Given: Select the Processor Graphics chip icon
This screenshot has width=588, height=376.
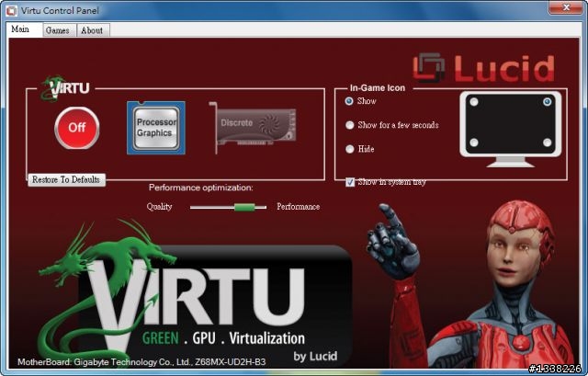Looking at the screenshot, I should pyautogui.click(x=156, y=128).
